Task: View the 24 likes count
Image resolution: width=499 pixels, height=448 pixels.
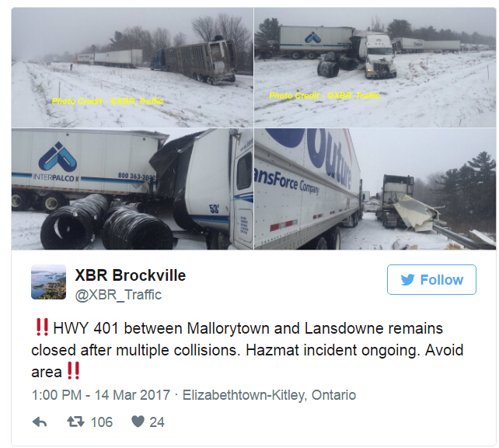Action: [157, 422]
